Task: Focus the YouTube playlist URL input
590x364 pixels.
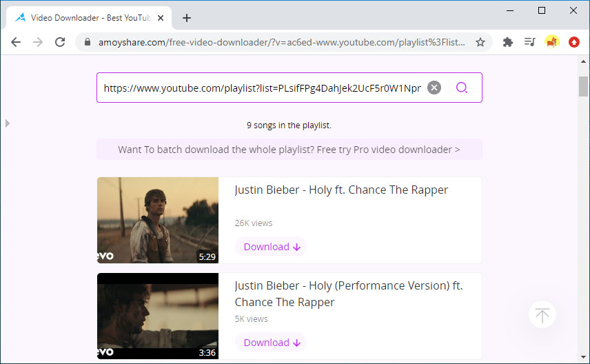Action: coord(263,88)
